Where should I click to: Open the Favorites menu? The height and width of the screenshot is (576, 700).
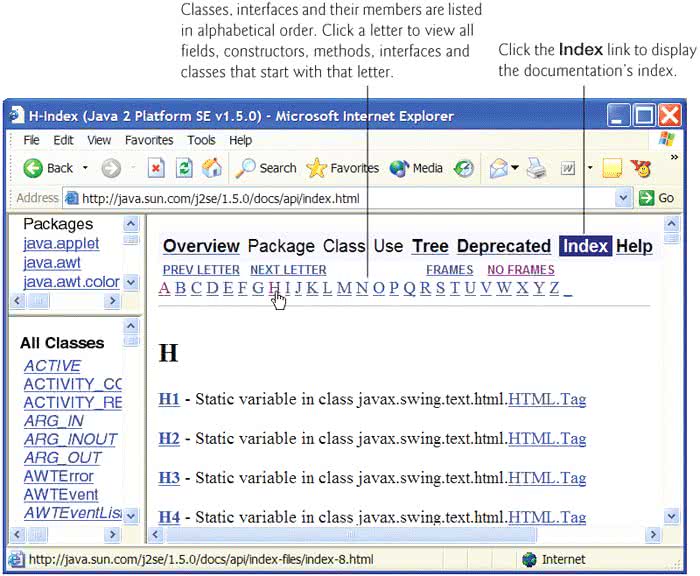pyautogui.click(x=149, y=140)
